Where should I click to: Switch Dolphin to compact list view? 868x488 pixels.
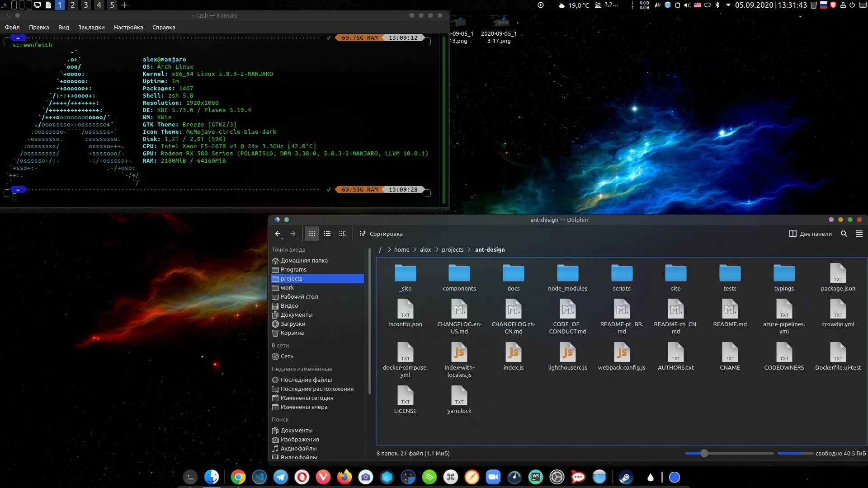[x=327, y=234]
